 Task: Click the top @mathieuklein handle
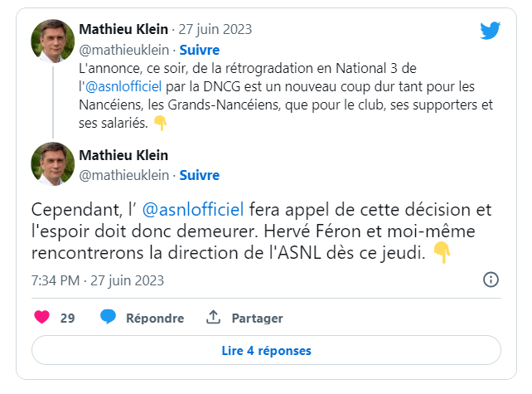[123, 49]
